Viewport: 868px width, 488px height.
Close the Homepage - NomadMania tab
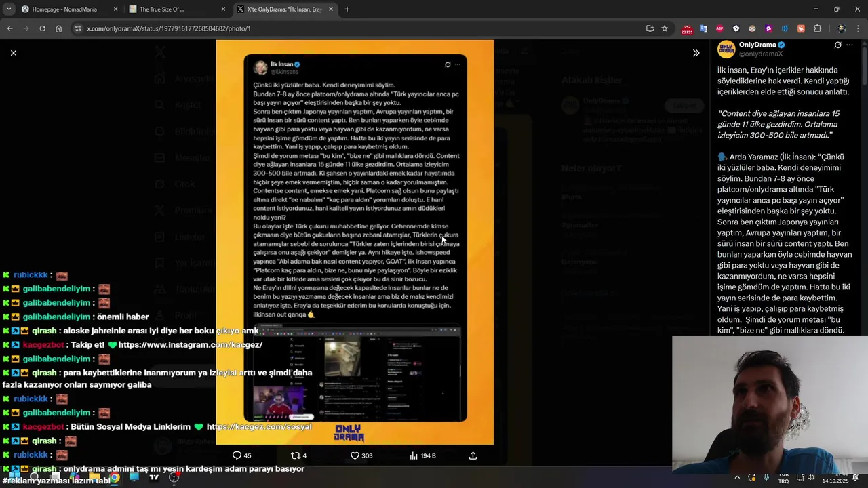[116, 9]
